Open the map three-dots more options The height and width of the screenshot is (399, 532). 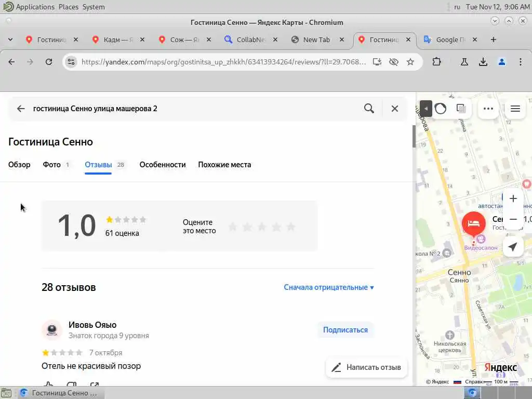tap(488, 109)
